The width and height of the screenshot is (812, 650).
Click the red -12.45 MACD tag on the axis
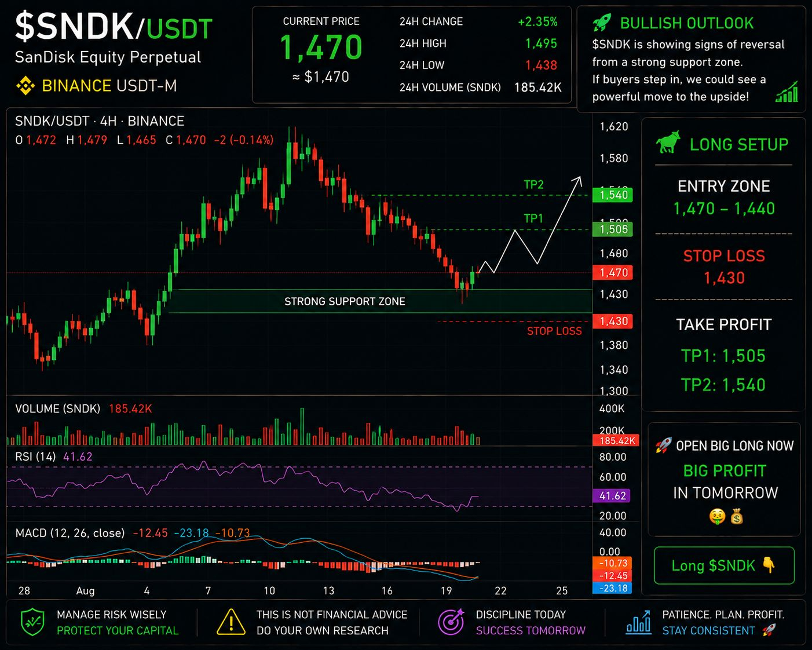[613, 576]
